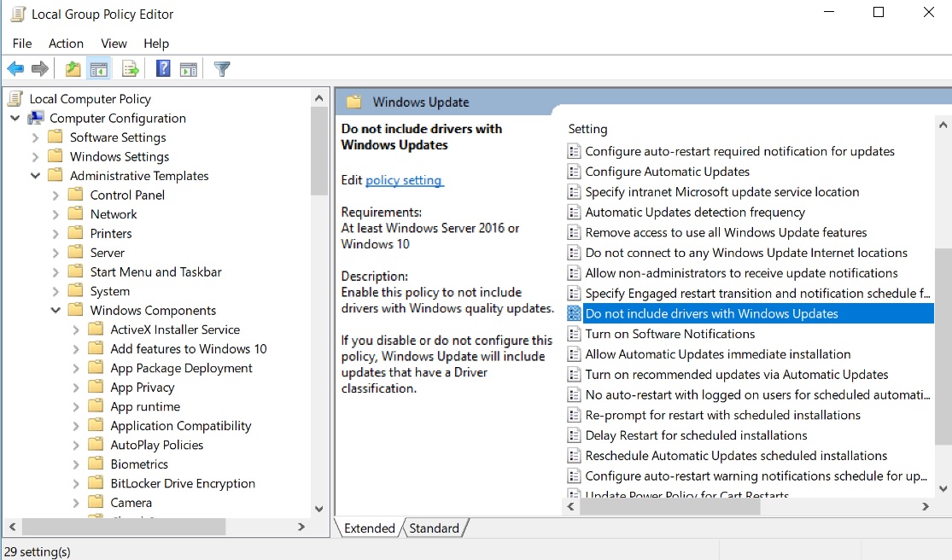Select Re-prompt for restart with scheduled installations
952x560 pixels.
pyautogui.click(x=722, y=415)
